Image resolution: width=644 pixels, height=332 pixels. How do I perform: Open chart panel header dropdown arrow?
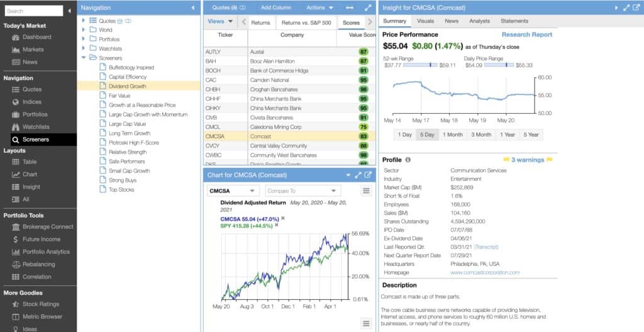pos(348,175)
